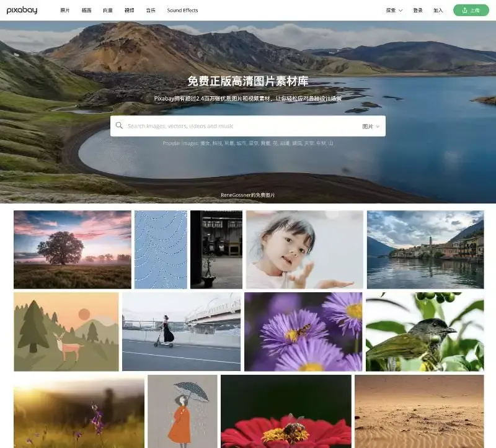Click the 登录 (Login) link
The width and height of the screenshot is (496, 448).
(x=418, y=11)
